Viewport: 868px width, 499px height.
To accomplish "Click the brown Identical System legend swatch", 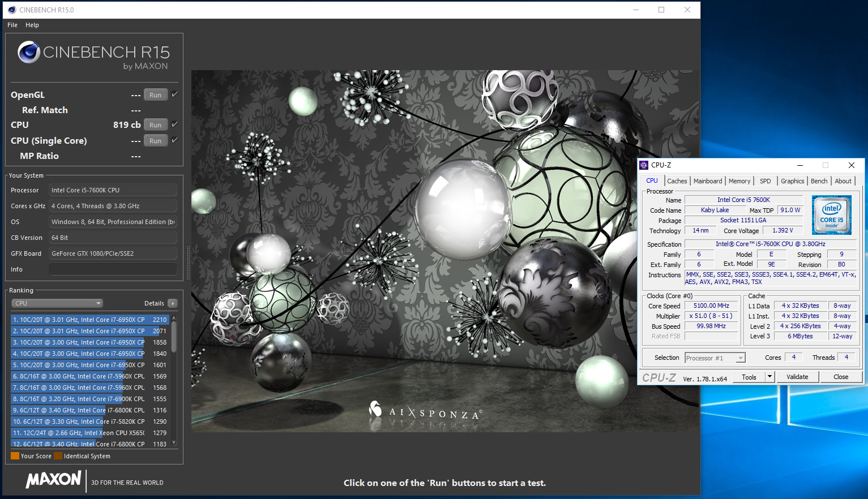I will coord(58,456).
